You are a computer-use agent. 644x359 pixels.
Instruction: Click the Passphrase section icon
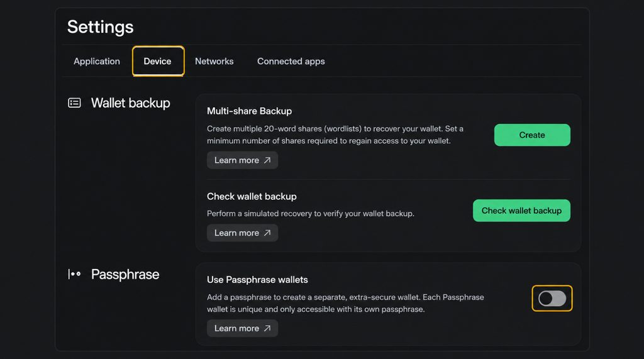(74, 274)
